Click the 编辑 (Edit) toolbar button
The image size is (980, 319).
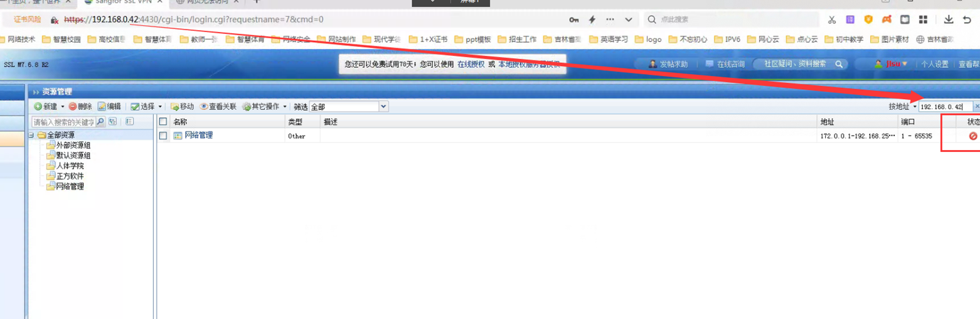pos(109,107)
